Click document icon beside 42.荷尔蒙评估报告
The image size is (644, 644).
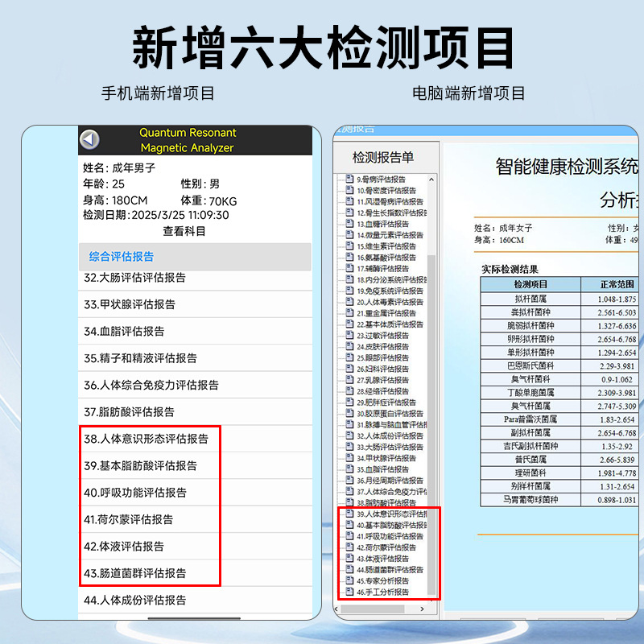[x=349, y=547]
